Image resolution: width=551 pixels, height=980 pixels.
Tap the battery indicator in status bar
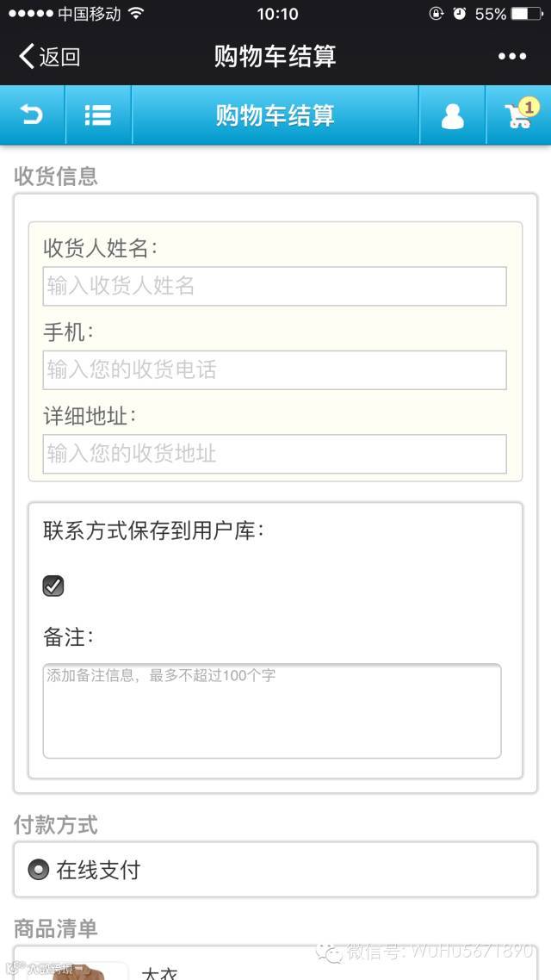527,14
